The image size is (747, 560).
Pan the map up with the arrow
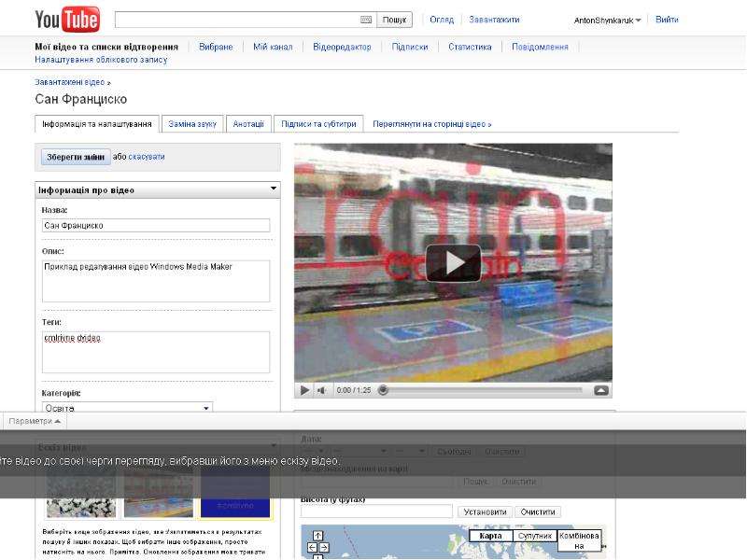coord(317,536)
